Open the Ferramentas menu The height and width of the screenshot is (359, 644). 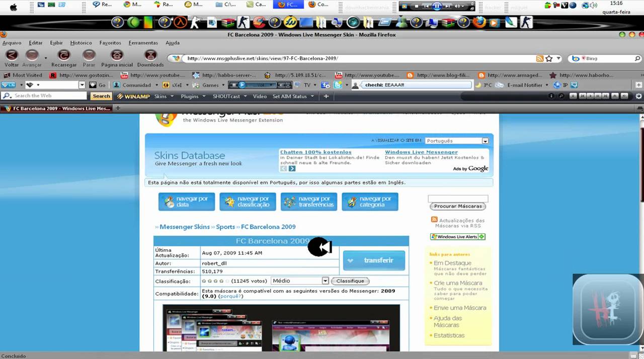[x=143, y=43]
